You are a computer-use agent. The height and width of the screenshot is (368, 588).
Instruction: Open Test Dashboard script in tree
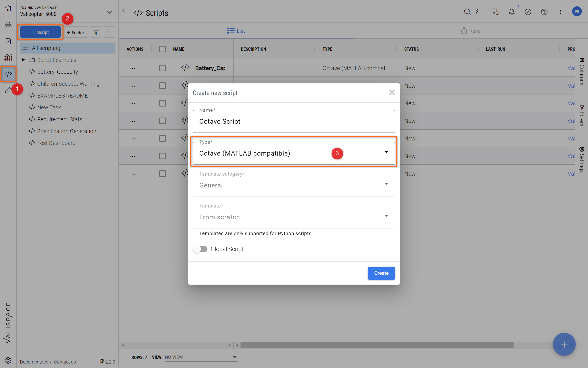pos(56,143)
